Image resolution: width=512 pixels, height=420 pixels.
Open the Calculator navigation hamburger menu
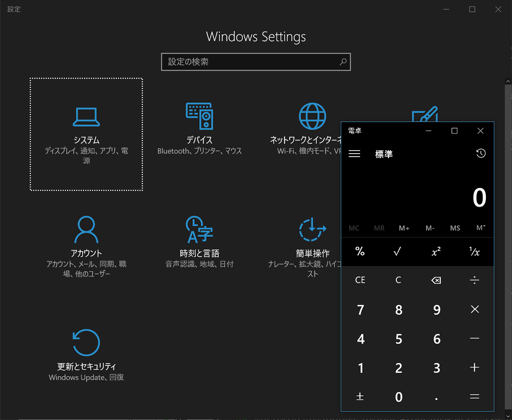coord(354,153)
